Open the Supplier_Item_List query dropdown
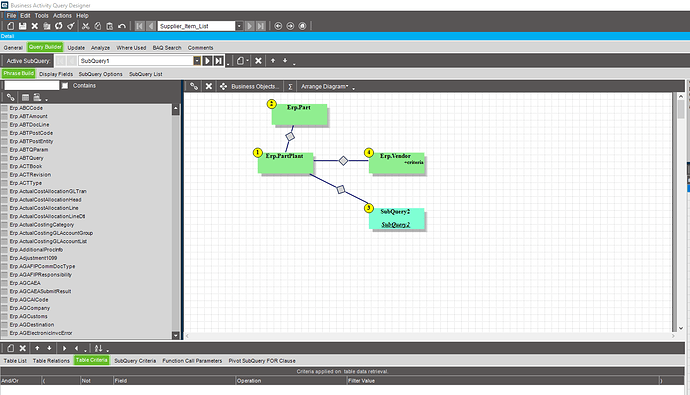This screenshot has height=395, width=690. [x=239, y=26]
